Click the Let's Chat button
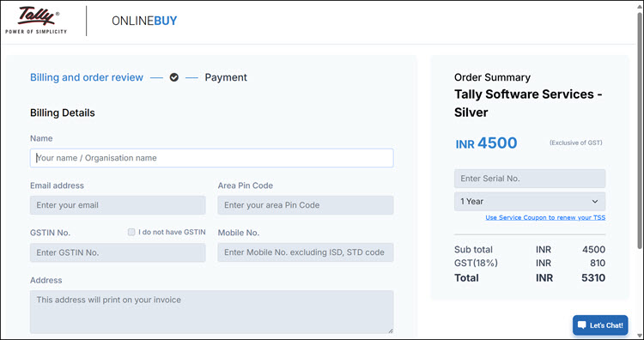This screenshot has width=644, height=340. point(600,325)
